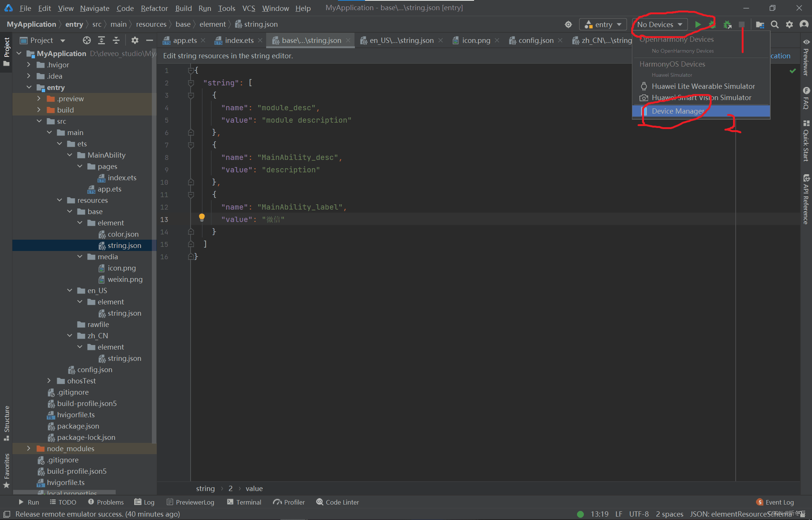The width and height of the screenshot is (812, 520).
Task: Click the Project Structure folder icon
Action: pos(760,24)
